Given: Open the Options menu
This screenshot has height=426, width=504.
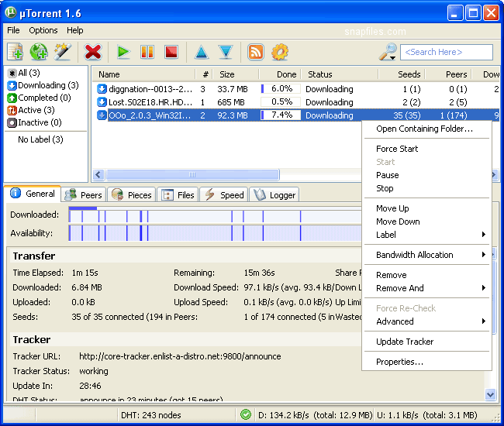Looking at the screenshot, I should (x=43, y=30).
